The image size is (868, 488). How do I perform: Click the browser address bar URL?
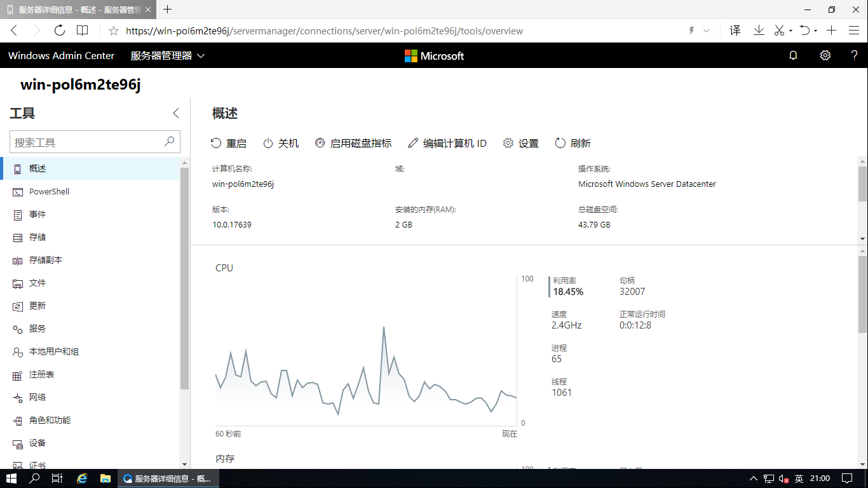point(324,30)
